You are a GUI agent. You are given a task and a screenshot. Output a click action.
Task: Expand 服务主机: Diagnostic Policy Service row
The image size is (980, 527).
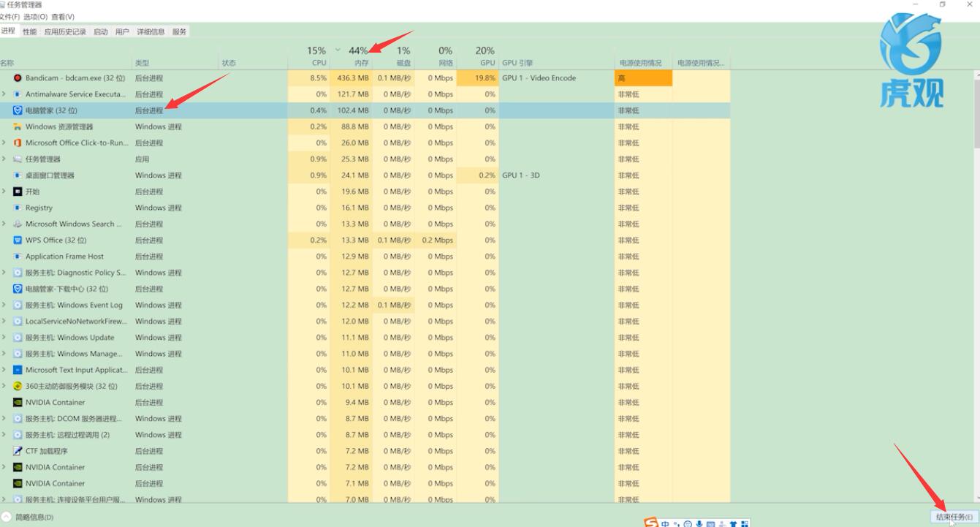(4, 273)
